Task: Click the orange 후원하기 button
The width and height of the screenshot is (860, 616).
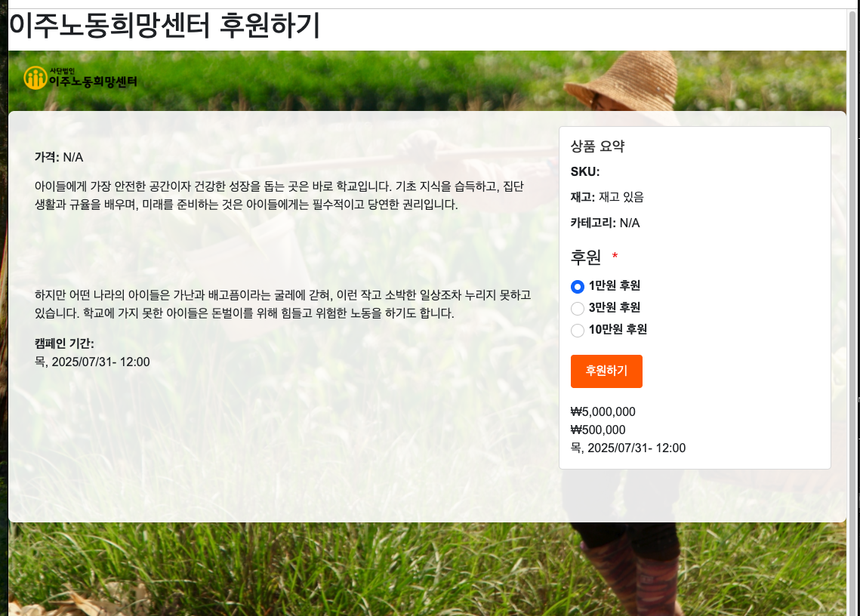Action: point(606,371)
